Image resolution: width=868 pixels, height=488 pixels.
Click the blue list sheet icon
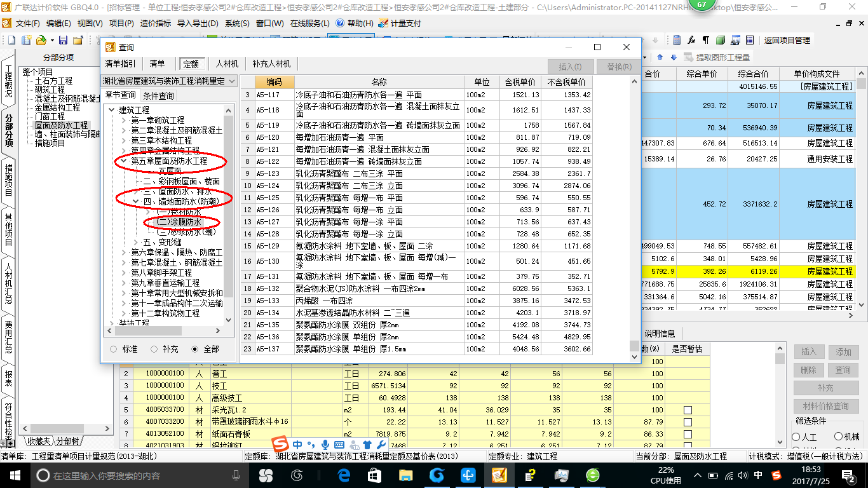tap(750, 40)
